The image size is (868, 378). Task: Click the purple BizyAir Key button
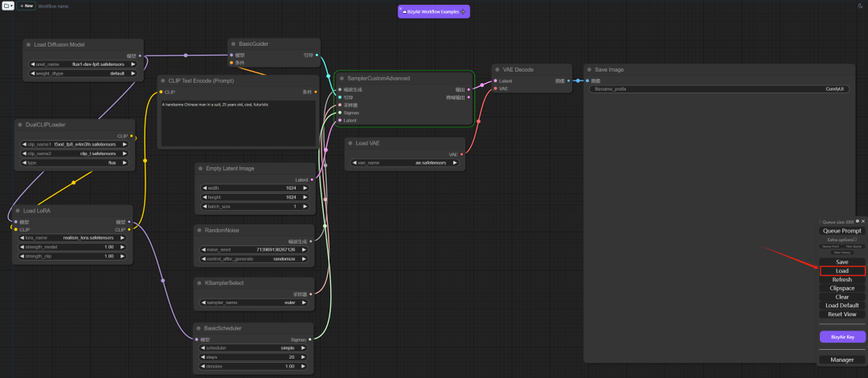pyautogui.click(x=842, y=337)
